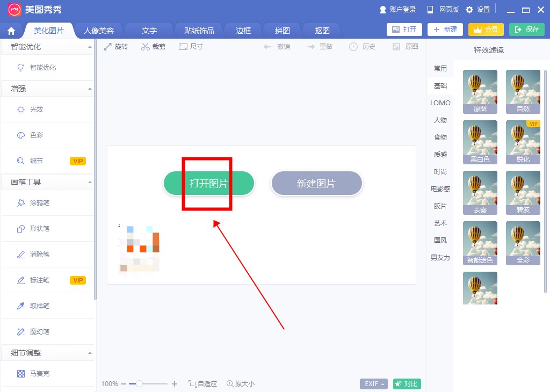
Task: Click 自适应 fit-to-window
Action: 202,384
